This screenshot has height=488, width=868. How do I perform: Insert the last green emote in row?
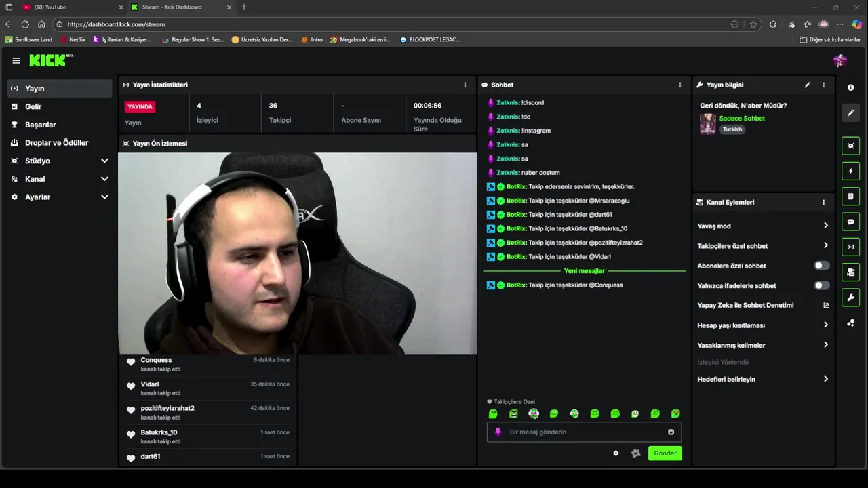tap(675, 413)
